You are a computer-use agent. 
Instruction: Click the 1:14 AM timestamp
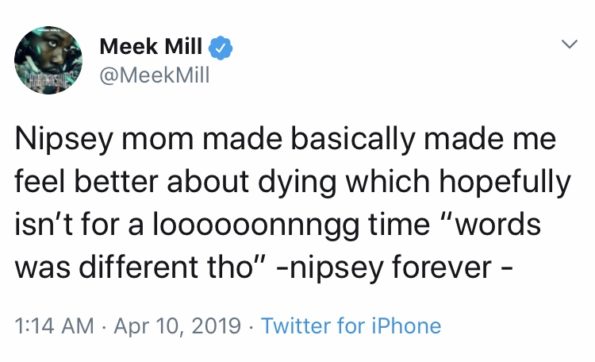click(54, 326)
